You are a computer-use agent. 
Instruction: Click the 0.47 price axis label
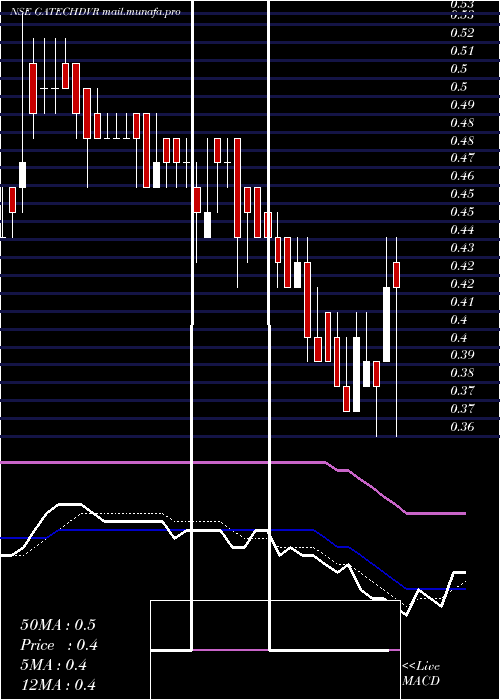[462, 158]
